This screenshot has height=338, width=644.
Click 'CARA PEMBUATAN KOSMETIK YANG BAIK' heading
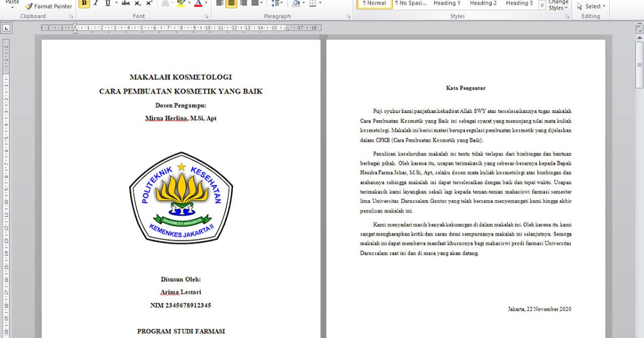point(181,91)
